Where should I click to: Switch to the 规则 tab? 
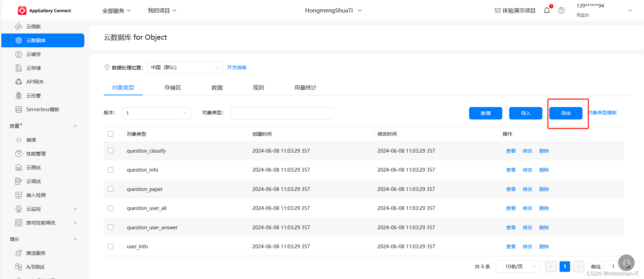[259, 88]
